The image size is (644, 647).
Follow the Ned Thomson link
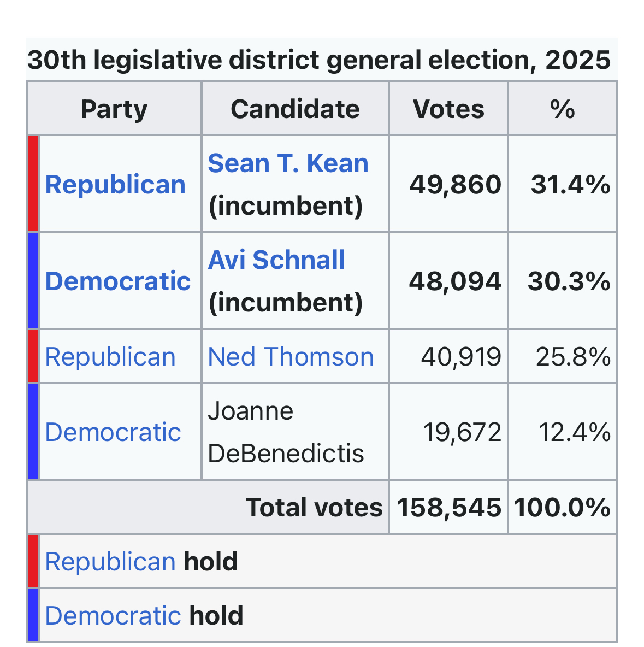[291, 357]
